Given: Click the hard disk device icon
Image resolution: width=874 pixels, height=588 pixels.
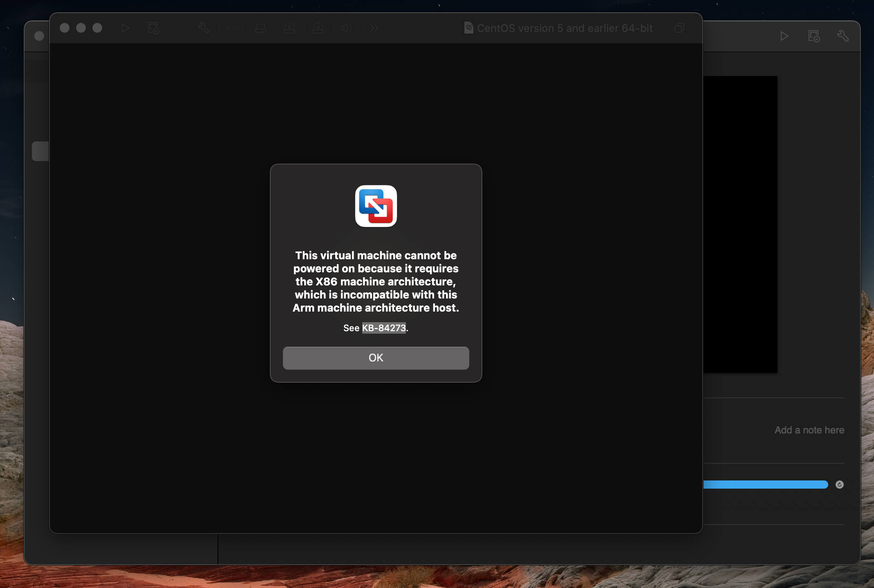Looking at the screenshot, I should coord(261,28).
